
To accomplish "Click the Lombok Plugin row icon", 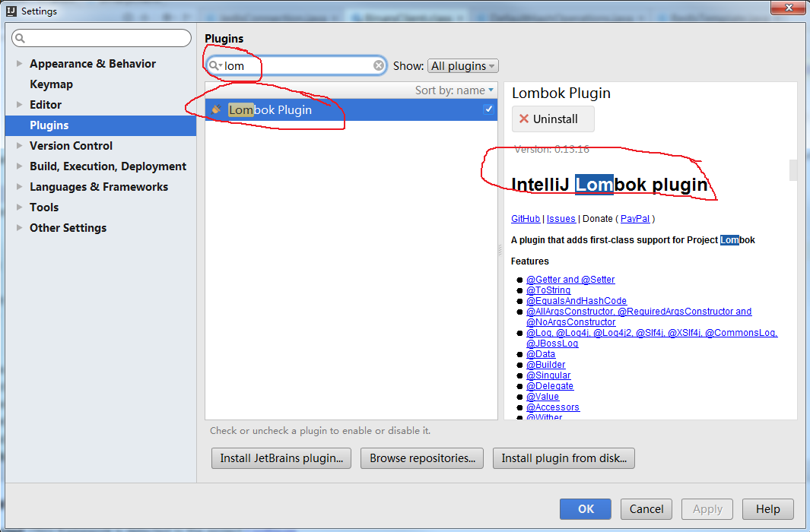I will (217, 109).
